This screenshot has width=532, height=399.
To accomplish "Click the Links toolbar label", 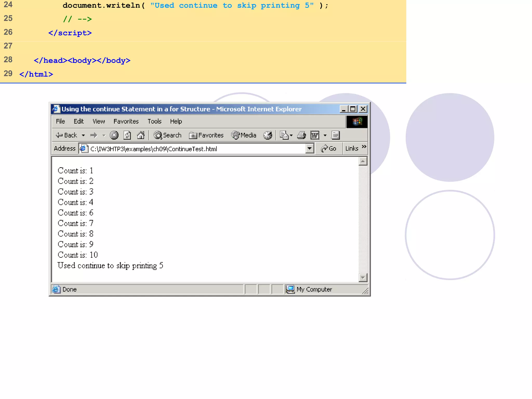I will point(352,148).
